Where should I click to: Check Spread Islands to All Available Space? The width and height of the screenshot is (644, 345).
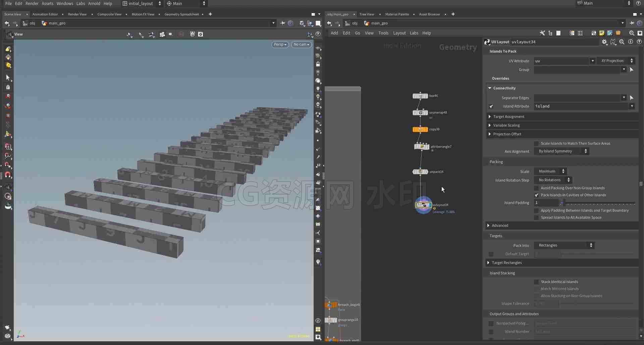point(536,218)
